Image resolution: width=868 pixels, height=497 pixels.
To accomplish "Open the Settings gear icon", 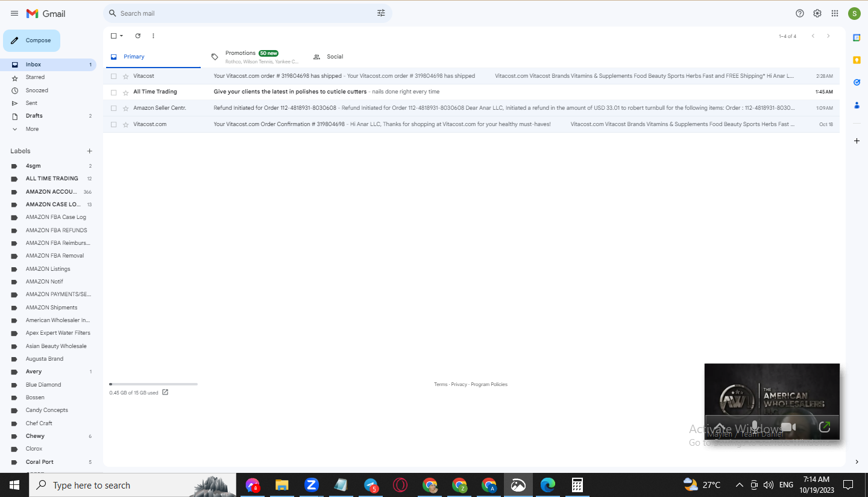I will [x=817, y=13].
